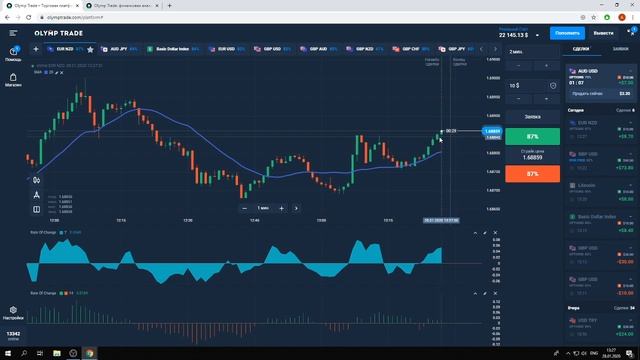Select the GBP JPY asset tab
The image size is (640, 360).
(x=457, y=49)
